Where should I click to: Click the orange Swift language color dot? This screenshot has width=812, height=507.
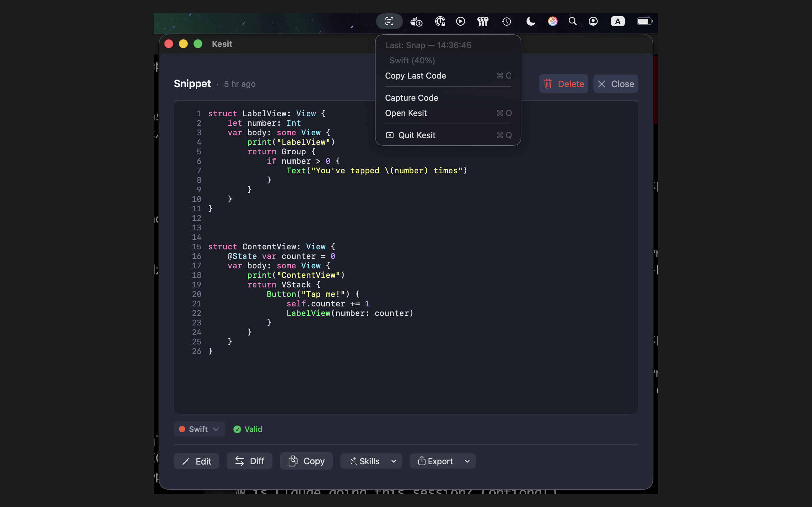pyautogui.click(x=182, y=429)
